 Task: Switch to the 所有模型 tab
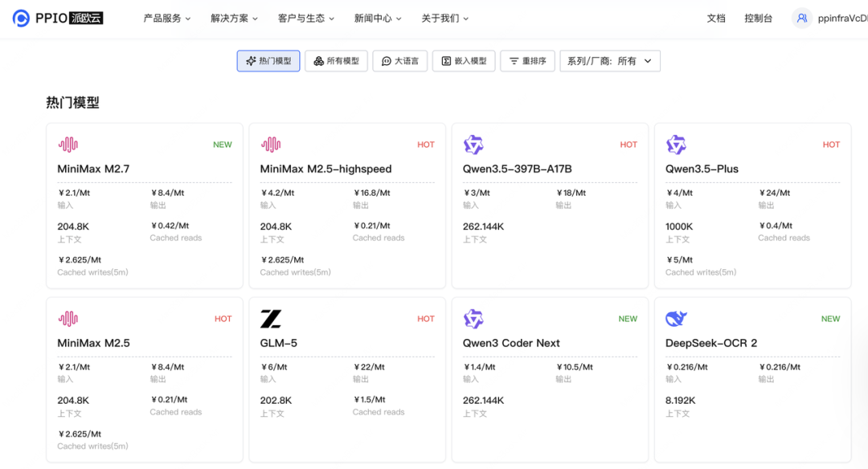click(337, 61)
